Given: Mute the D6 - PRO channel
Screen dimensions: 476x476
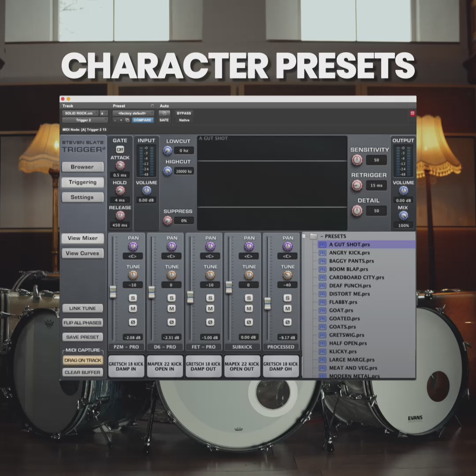Looking at the screenshot, I should point(171,309).
